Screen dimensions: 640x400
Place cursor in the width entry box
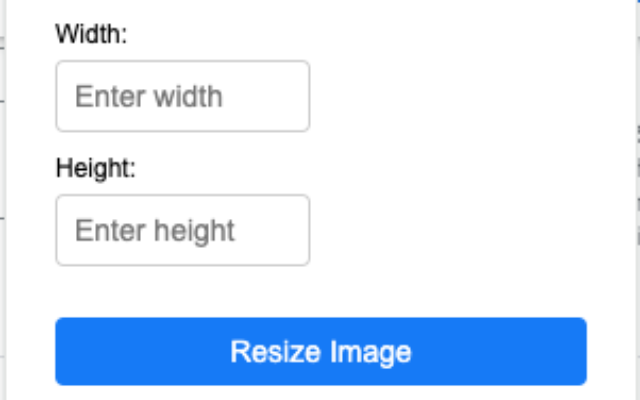pyautogui.click(x=182, y=96)
